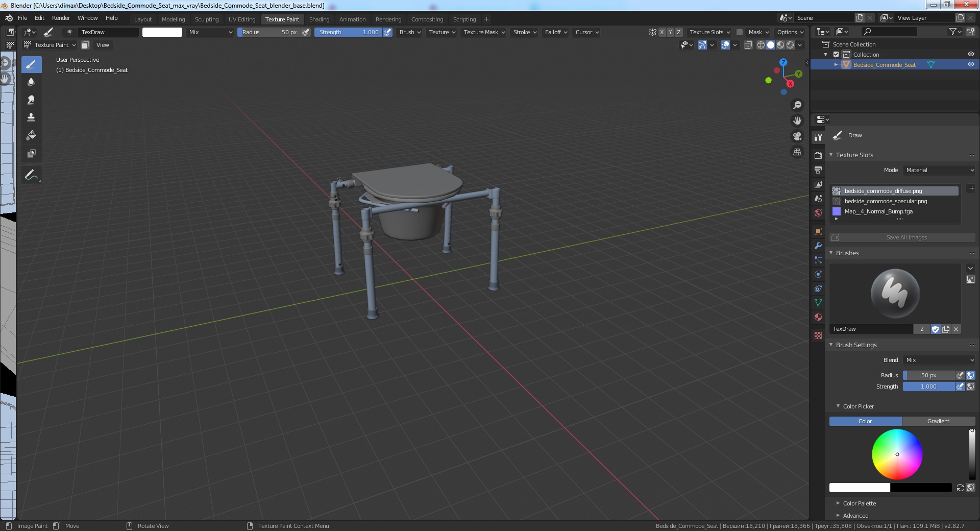Toggle X axis symmetry
Image resolution: width=980 pixels, height=531 pixels.
pos(662,32)
